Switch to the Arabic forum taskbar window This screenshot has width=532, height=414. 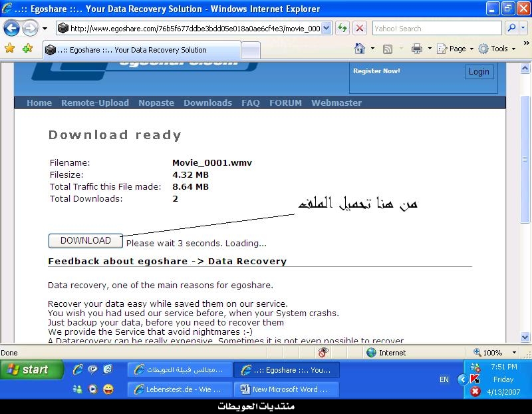click(x=180, y=369)
